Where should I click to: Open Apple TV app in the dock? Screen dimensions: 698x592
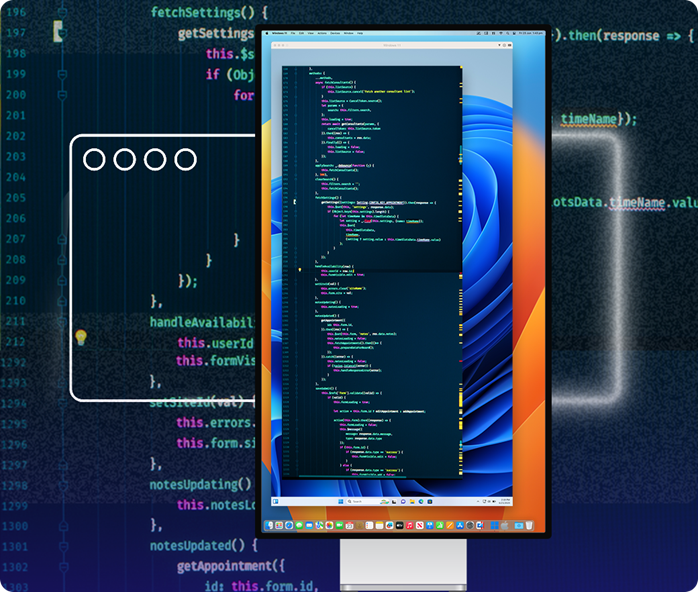[x=399, y=525]
